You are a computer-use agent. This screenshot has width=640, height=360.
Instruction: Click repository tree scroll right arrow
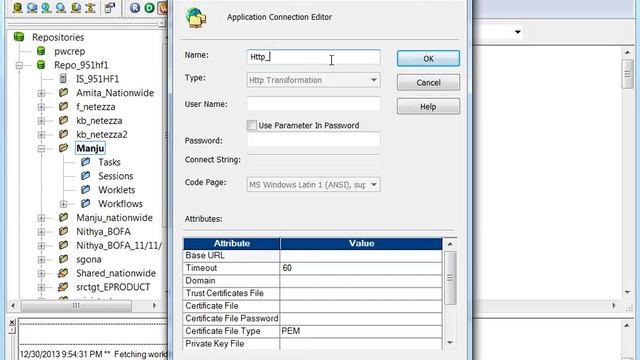pos(154,305)
